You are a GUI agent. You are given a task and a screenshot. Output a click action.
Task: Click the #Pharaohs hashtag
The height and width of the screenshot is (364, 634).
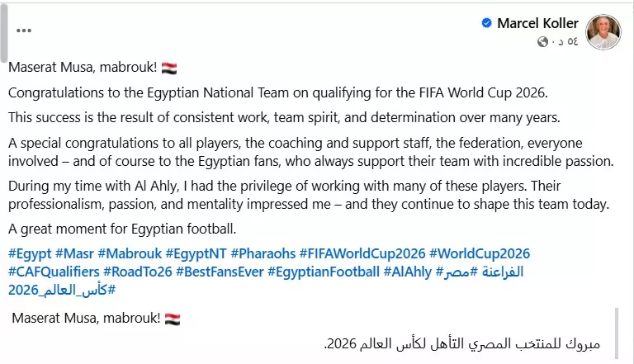(x=263, y=253)
